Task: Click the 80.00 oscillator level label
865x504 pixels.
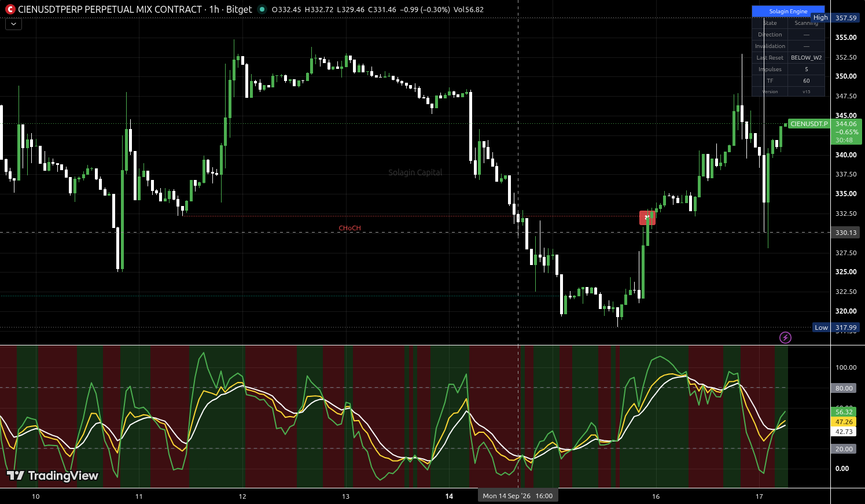Action: coord(844,388)
